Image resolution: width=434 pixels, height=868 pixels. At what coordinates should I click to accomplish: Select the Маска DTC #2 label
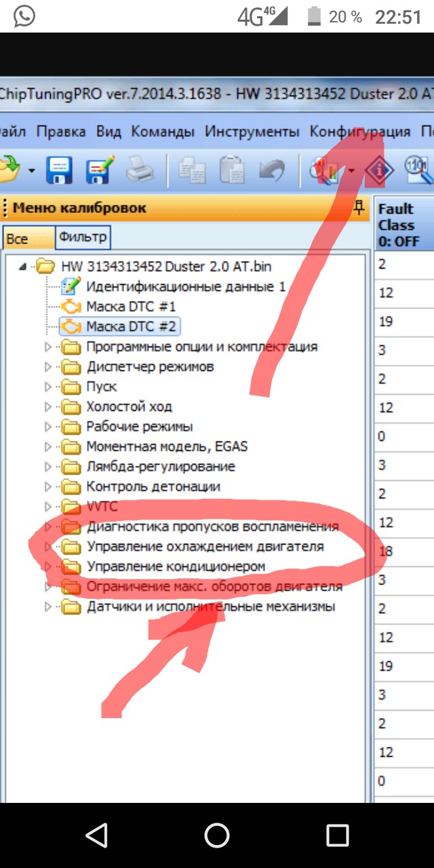pos(131,327)
